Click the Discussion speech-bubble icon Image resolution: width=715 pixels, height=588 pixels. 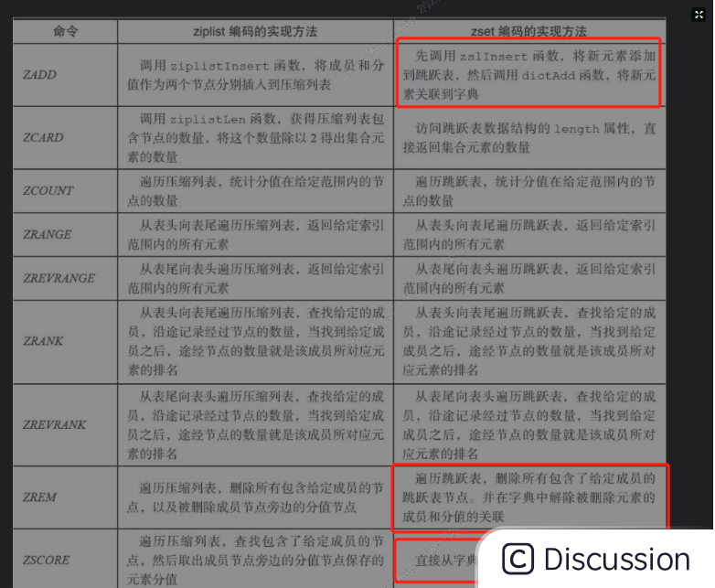pos(518,559)
